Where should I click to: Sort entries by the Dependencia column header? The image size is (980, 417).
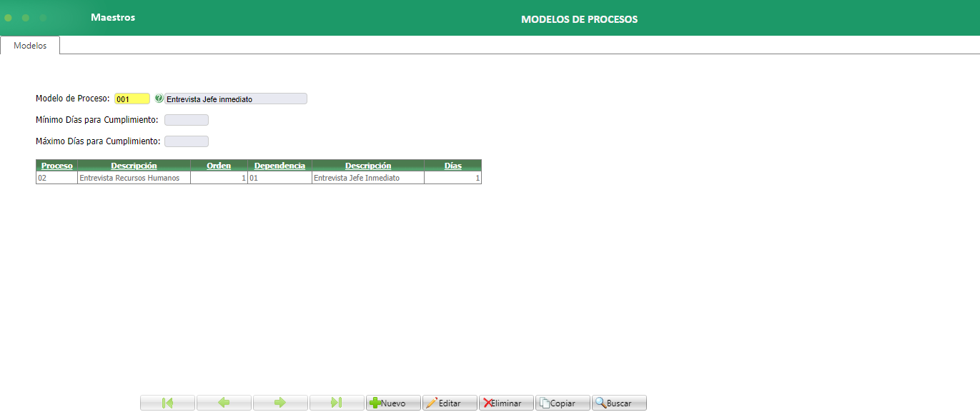click(280, 165)
